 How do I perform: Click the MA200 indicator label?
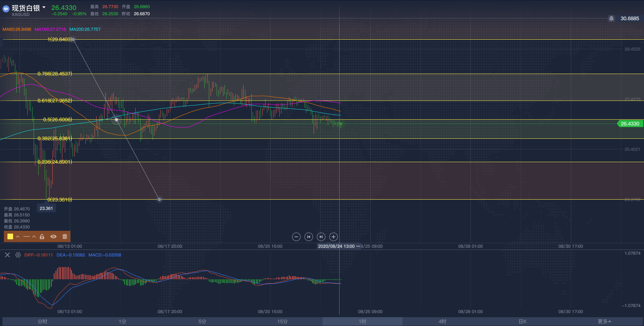click(85, 29)
